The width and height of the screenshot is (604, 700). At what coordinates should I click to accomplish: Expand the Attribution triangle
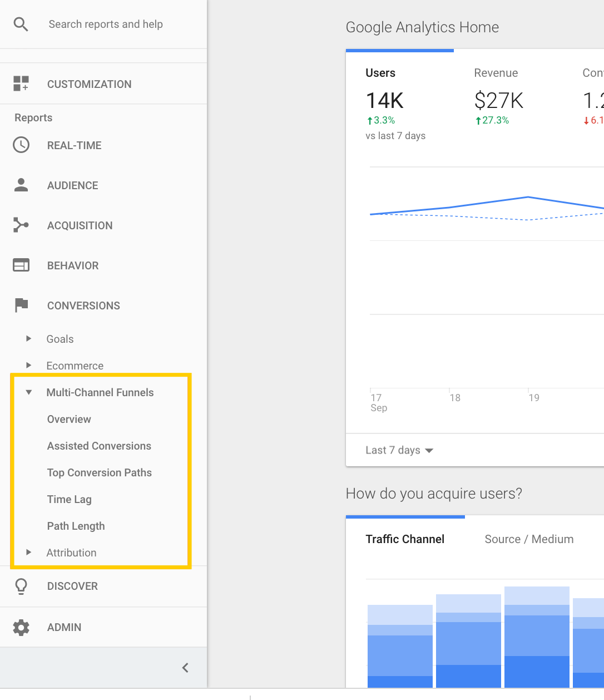coord(29,552)
